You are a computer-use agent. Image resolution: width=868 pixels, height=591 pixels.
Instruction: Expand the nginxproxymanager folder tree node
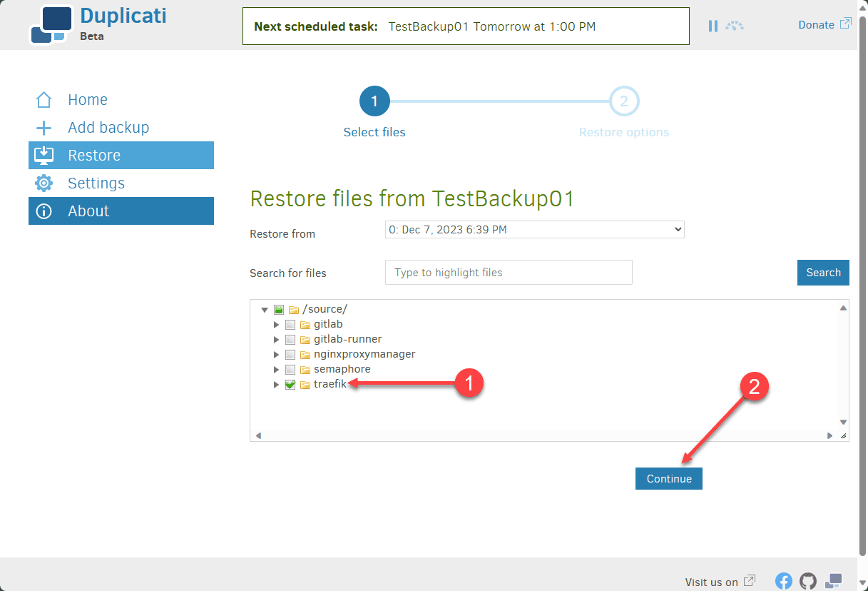point(277,355)
